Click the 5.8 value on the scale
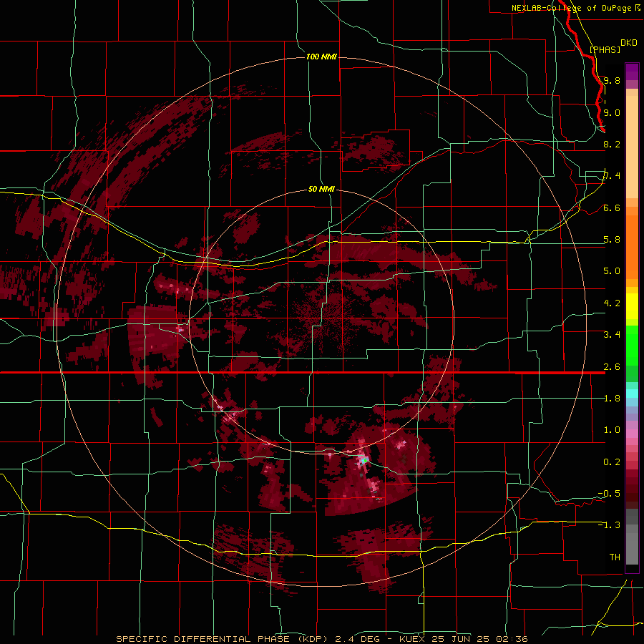The width and height of the screenshot is (644, 644). point(612,240)
